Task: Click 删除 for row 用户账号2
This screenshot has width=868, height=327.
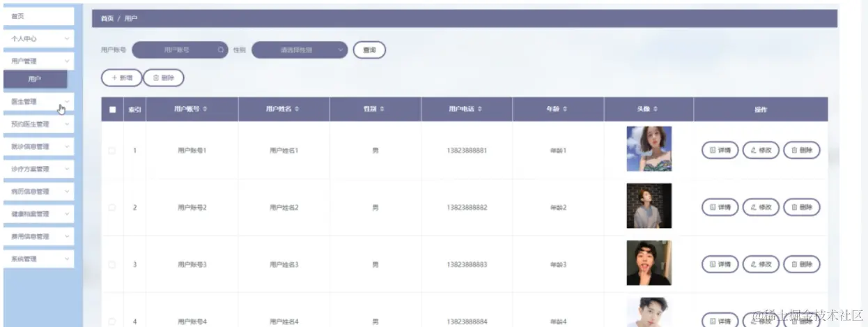Action: pyautogui.click(x=802, y=207)
